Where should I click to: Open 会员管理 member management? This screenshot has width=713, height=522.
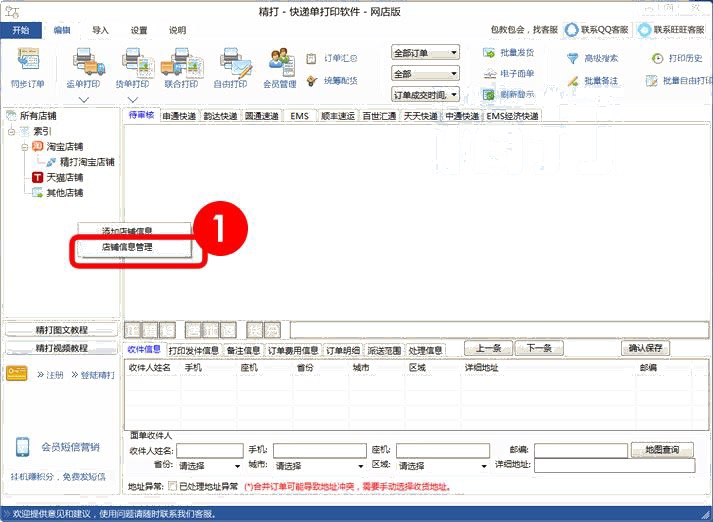280,65
